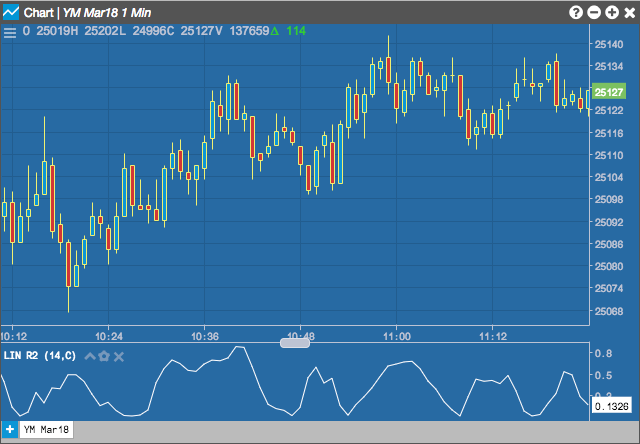Close the chart widget

click(629, 13)
